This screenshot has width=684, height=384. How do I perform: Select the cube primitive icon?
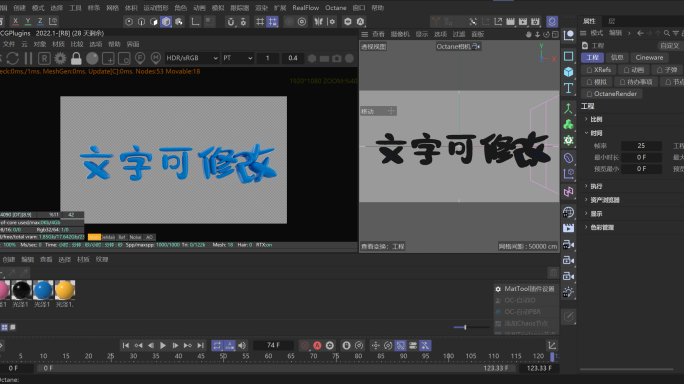click(x=568, y=72)
